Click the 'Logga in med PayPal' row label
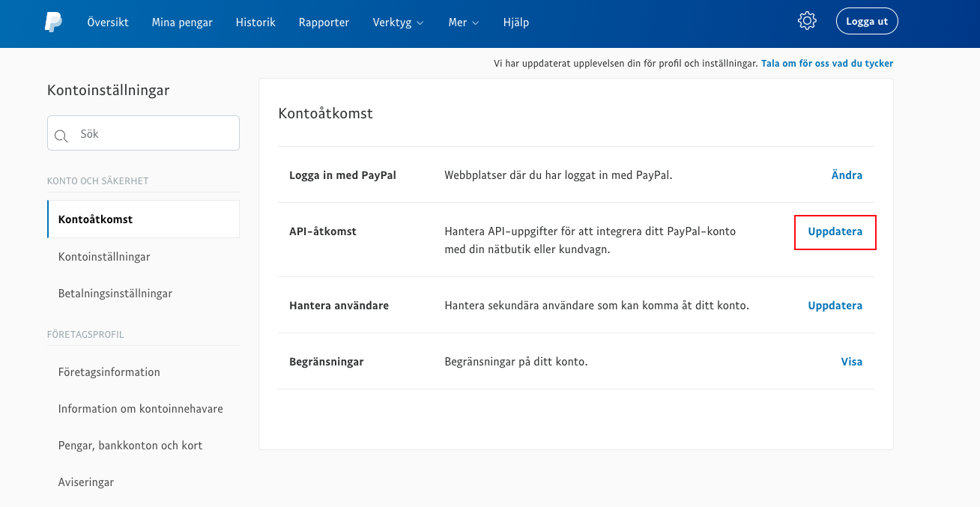Viewport: 980px width, 507px height. click(342, 175)
